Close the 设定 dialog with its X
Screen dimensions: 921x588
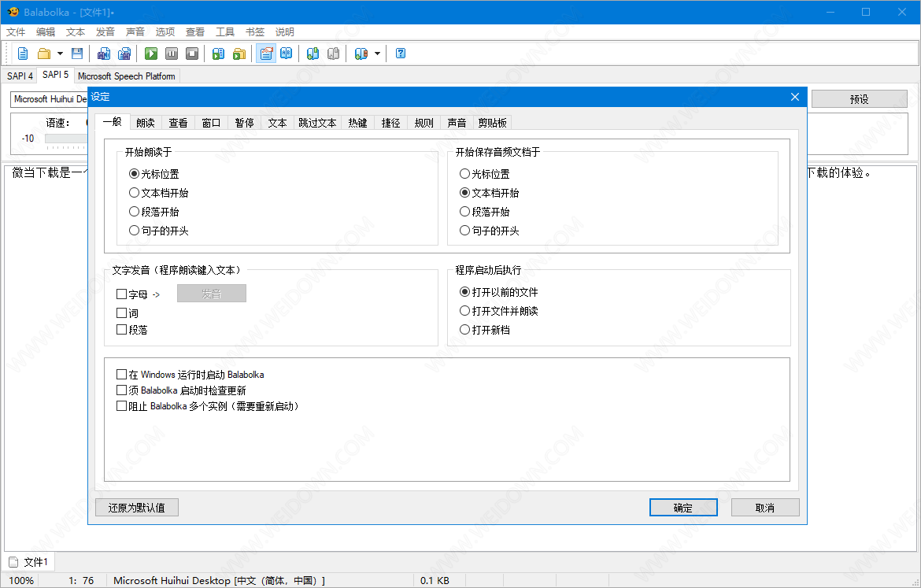795,97
